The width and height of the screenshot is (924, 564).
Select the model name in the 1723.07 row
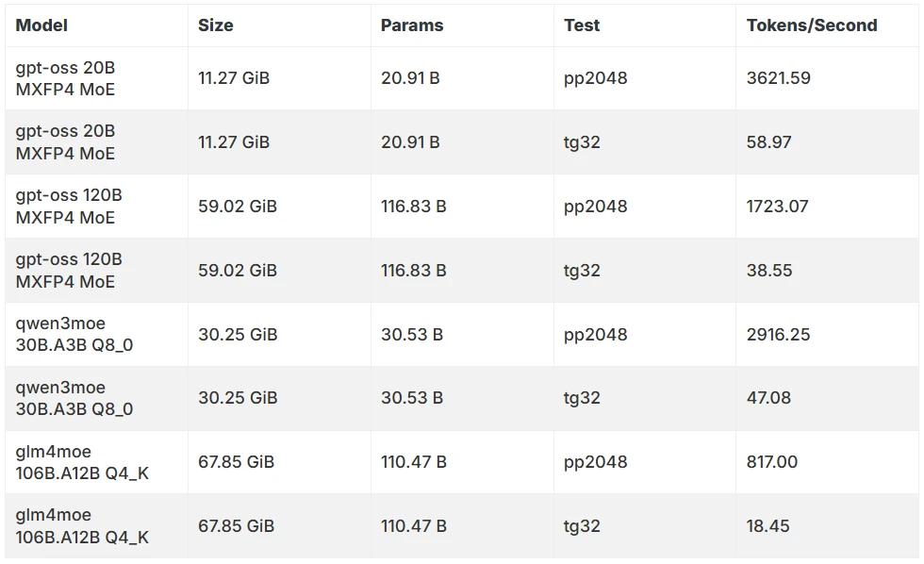coord(69,207)
